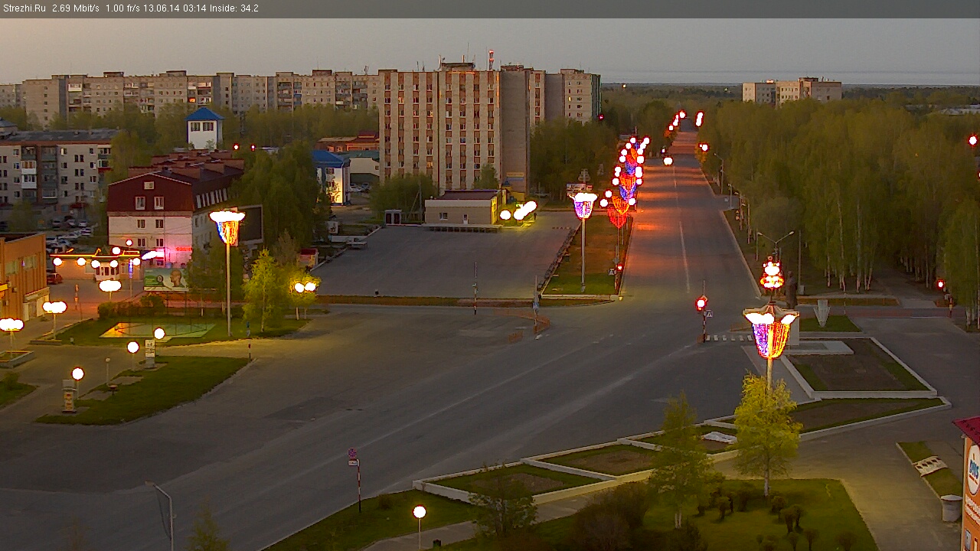Click the Strezhi.Ru label in the overlay bar
The image size is (980, 551).
pos(24,8)
